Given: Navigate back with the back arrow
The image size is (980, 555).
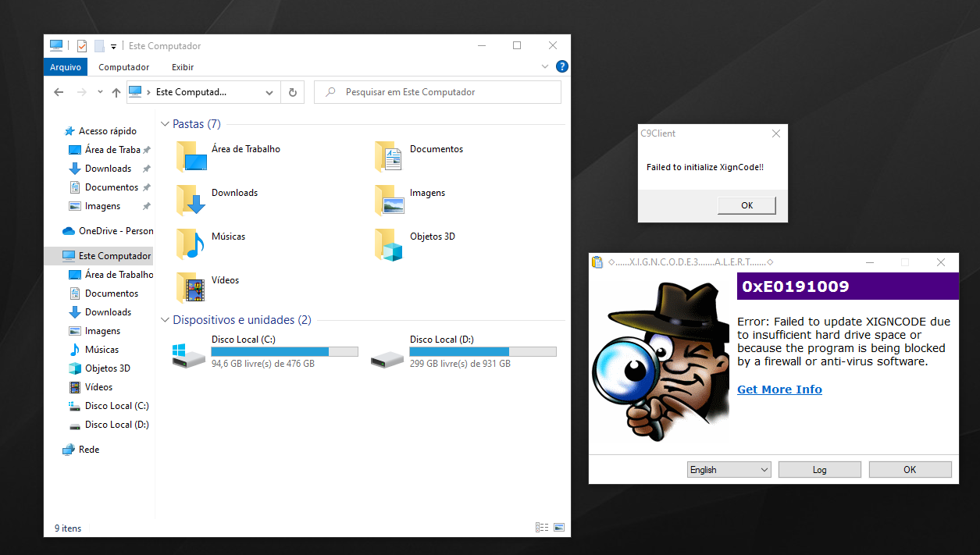Looking at the screenshot, I should (x=59, y=92).
